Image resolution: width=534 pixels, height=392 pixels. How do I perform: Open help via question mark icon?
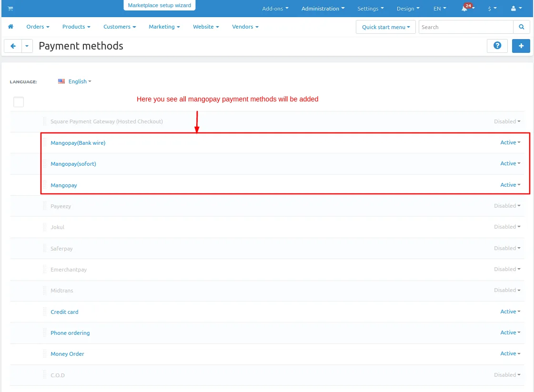pyautogui.click(x=497, y=46)
